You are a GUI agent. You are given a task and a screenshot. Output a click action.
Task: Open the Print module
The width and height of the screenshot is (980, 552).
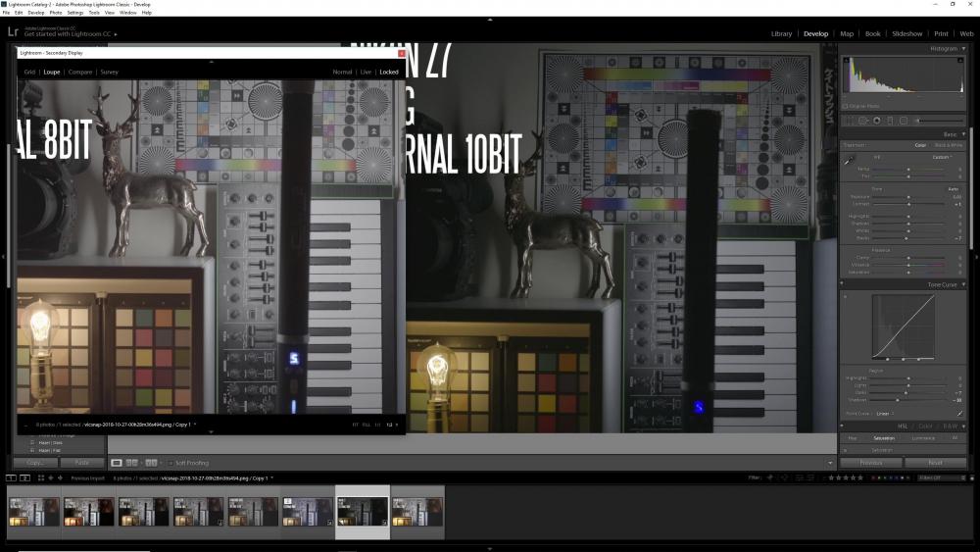(x=941, y=33)
